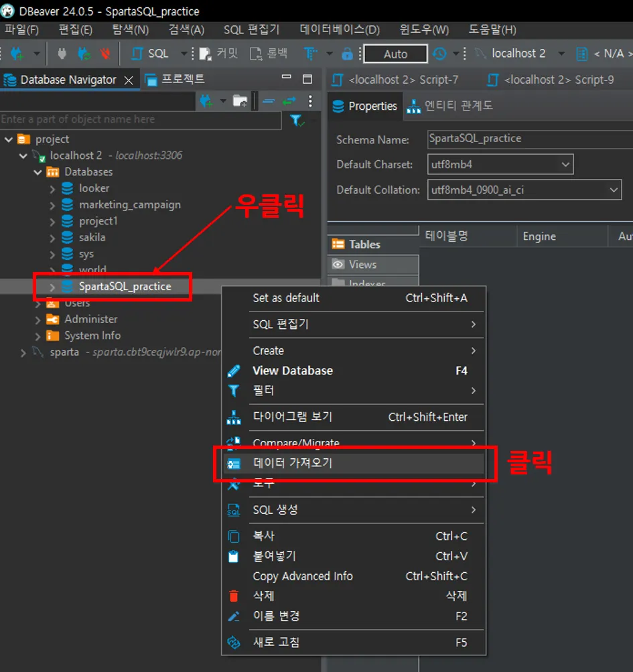Click the 커밋 (commit) toolbar button

point(218,54)
